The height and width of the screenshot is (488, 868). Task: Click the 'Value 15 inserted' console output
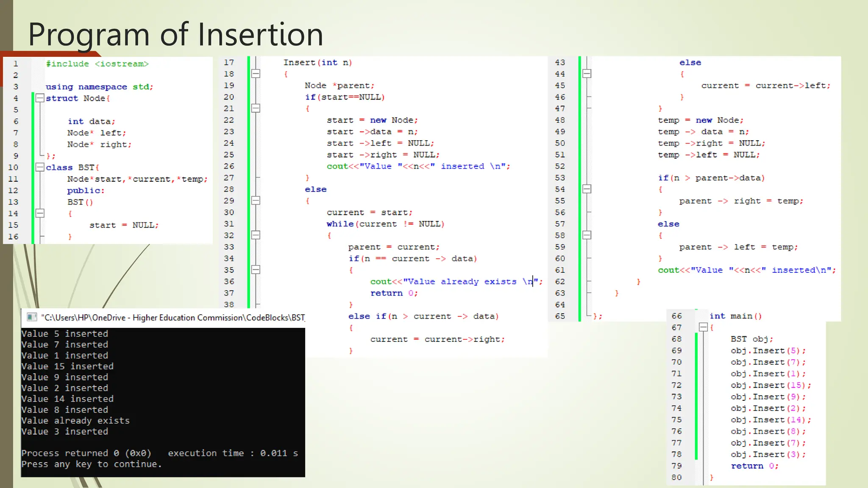(67, 366)
